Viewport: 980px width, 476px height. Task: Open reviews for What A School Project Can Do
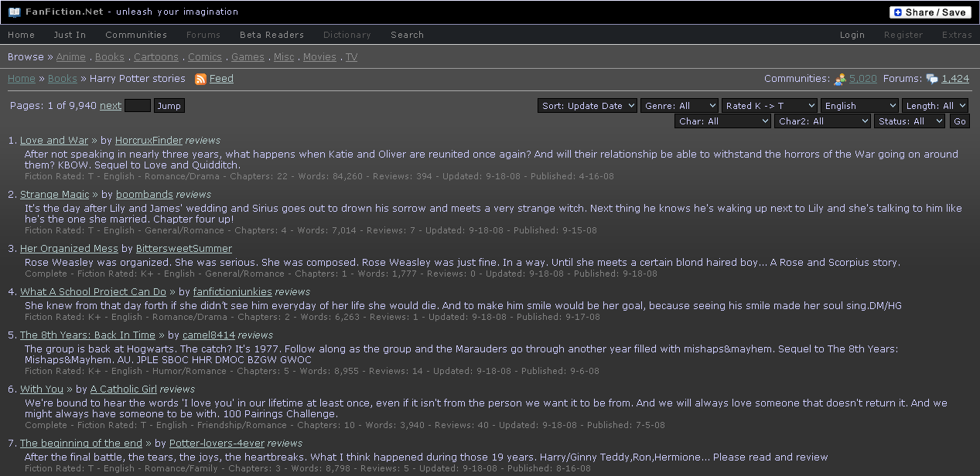click(x=293, y=292)
